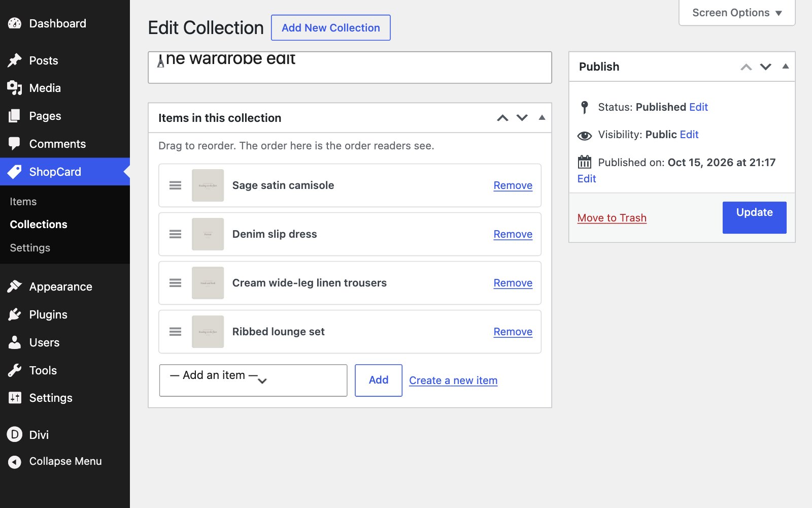Click the collection title input field
The width and height of the screenshot is (812, 508).
(x=350, y=67)
